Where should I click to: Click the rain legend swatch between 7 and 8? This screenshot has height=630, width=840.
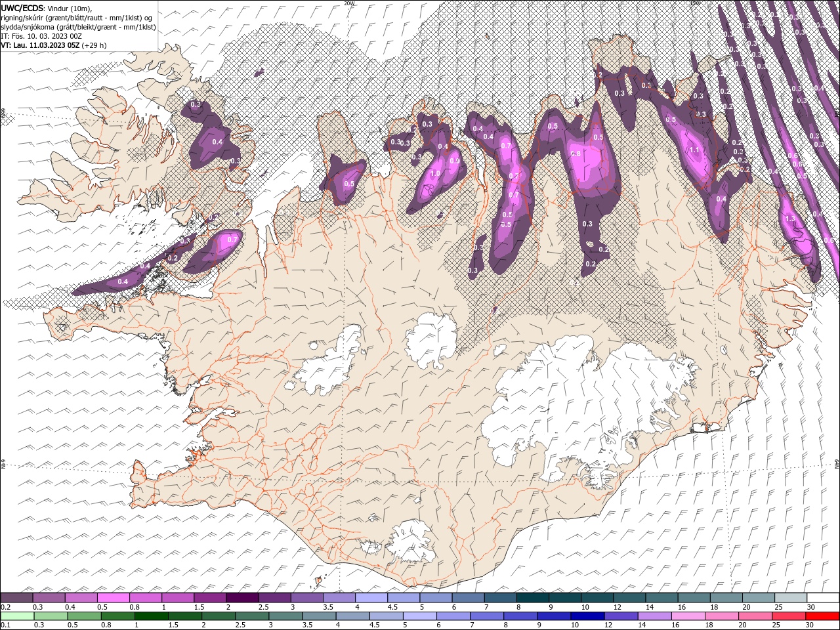[487, 616]
